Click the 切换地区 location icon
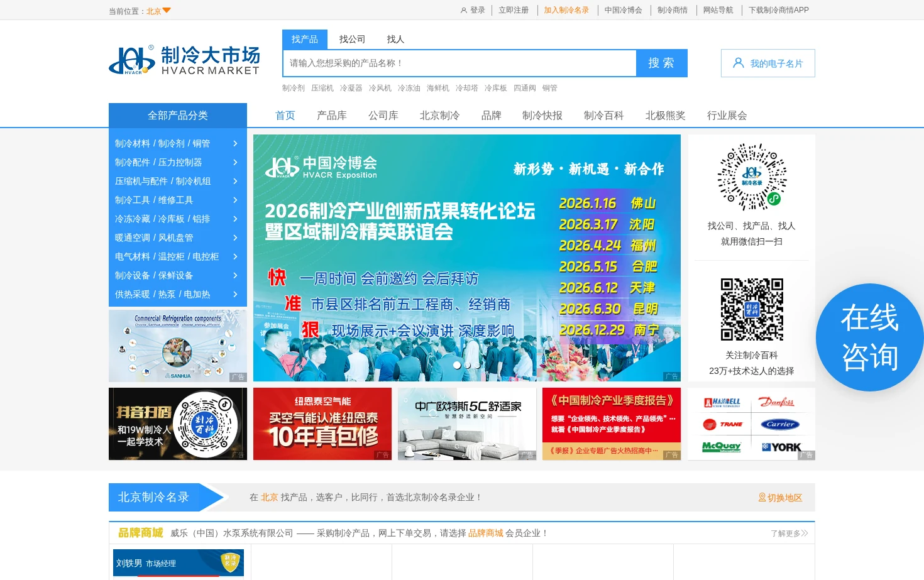The width and height of the screenshot is (924, 580). tap(762, 498)
